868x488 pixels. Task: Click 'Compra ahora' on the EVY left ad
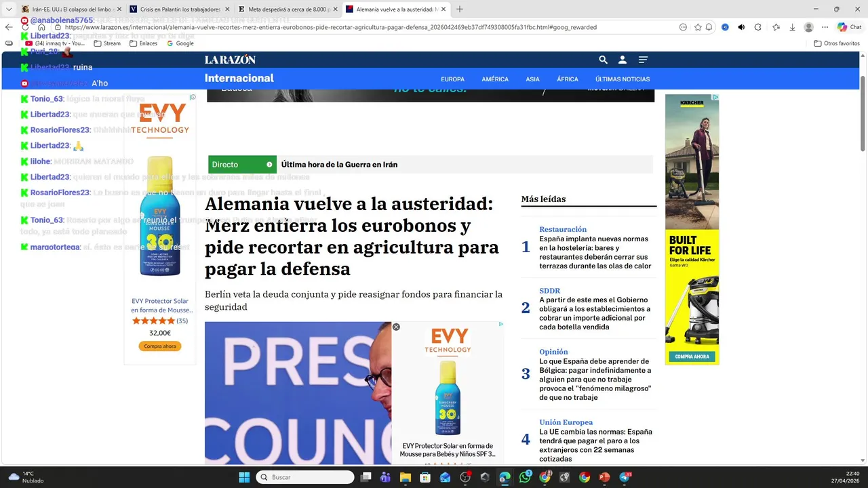[160, 346]
